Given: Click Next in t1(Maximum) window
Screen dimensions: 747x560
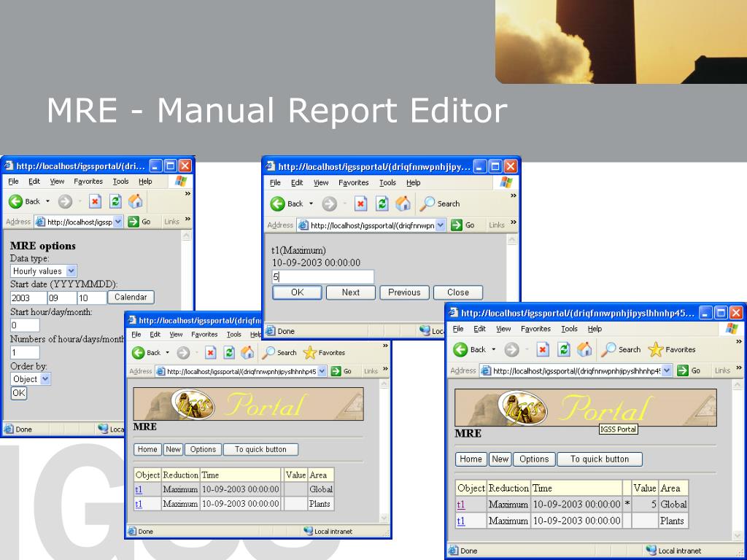Looking at the screenshot, I should [x=351, y=292].
